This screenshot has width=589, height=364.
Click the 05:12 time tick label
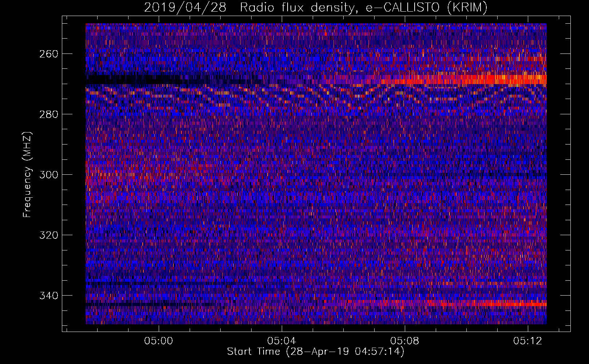point(528,341)
